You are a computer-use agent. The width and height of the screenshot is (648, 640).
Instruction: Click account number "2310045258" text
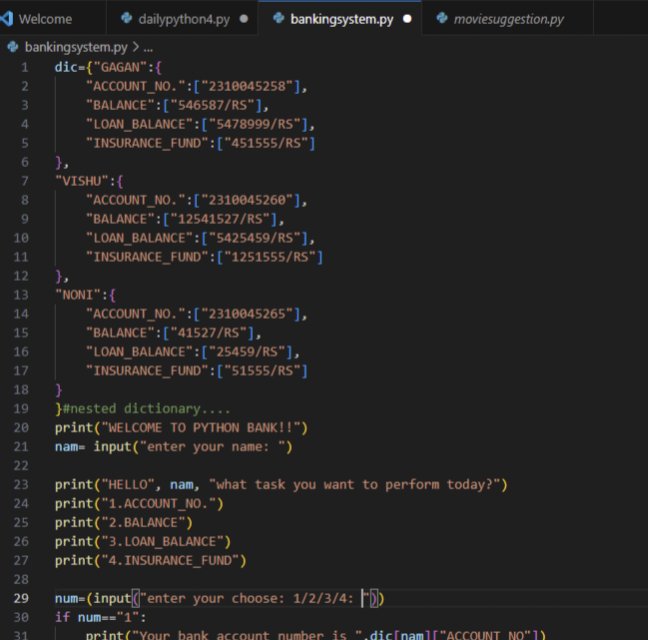click(x=247, y=86)
